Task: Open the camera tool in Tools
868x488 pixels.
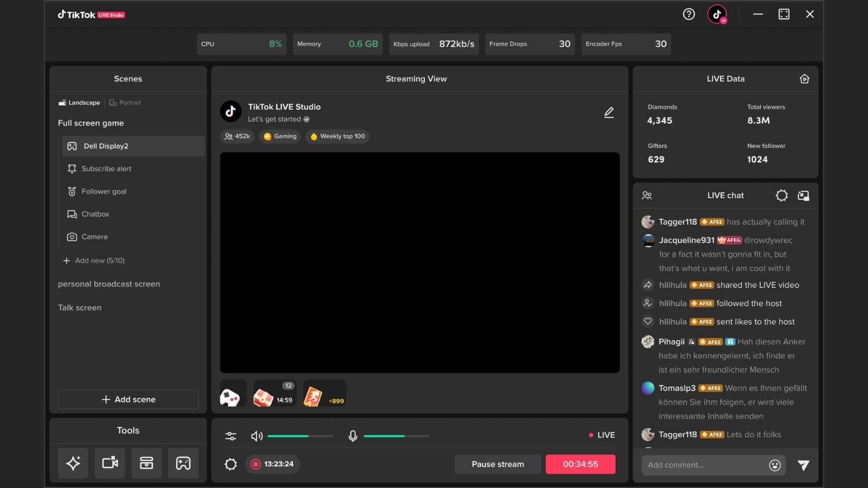Action: [110, 463]
